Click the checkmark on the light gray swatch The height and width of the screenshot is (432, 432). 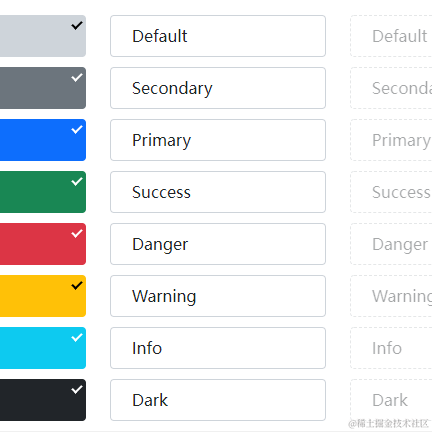pos(77,26)
